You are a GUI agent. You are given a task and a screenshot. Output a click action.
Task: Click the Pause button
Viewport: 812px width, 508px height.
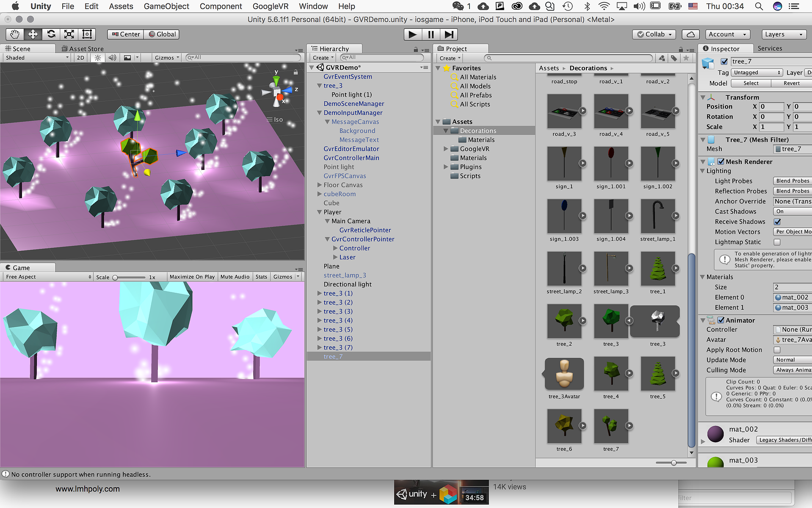pyautogui.click(x=431, y=34)
